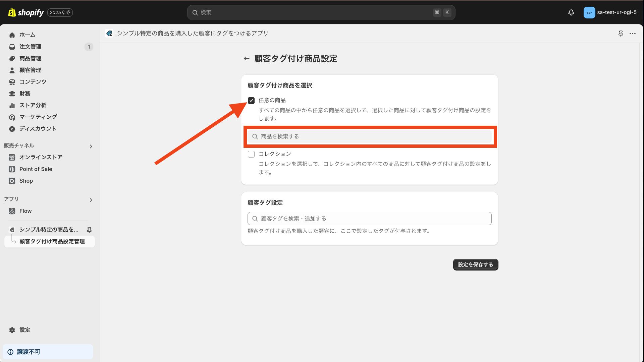Pin the シンプル特定の商品 app in the sidebar
Screen dimensions: 644x362
tap(89, 230)
